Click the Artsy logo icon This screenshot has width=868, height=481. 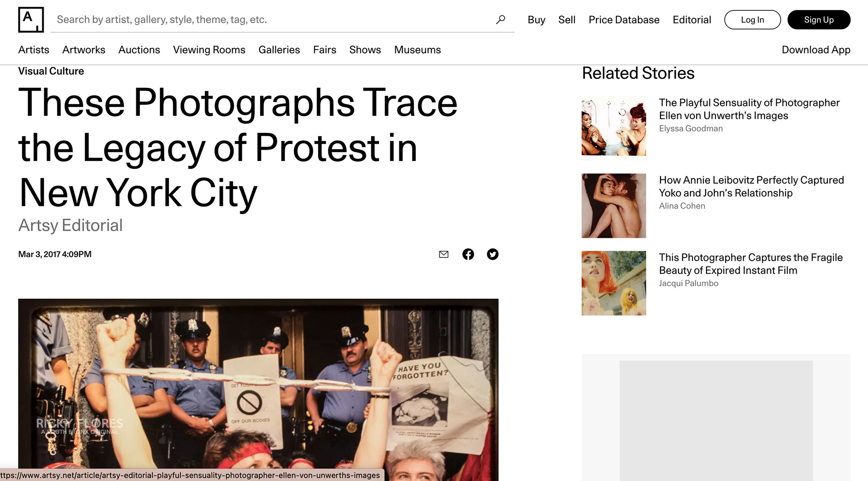[x=31, y=20]
